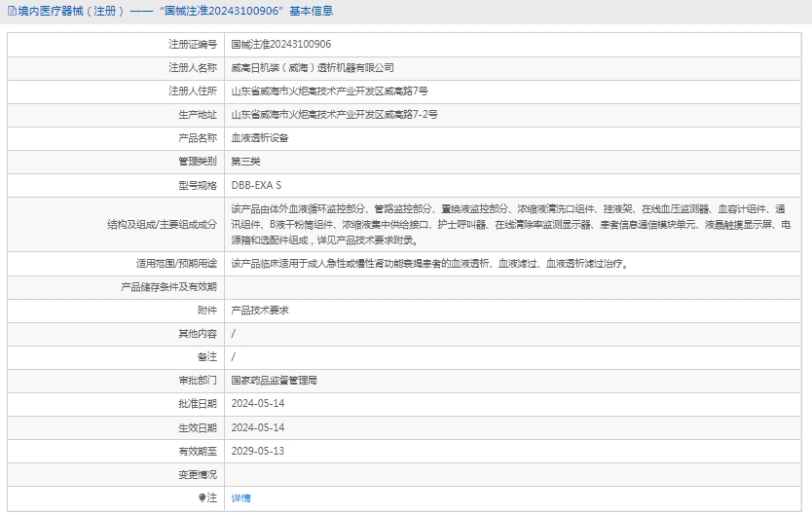Click the approving department 国家药品监督管理局
The width and height of the screenshot is (812, 515).
point(274,380)
